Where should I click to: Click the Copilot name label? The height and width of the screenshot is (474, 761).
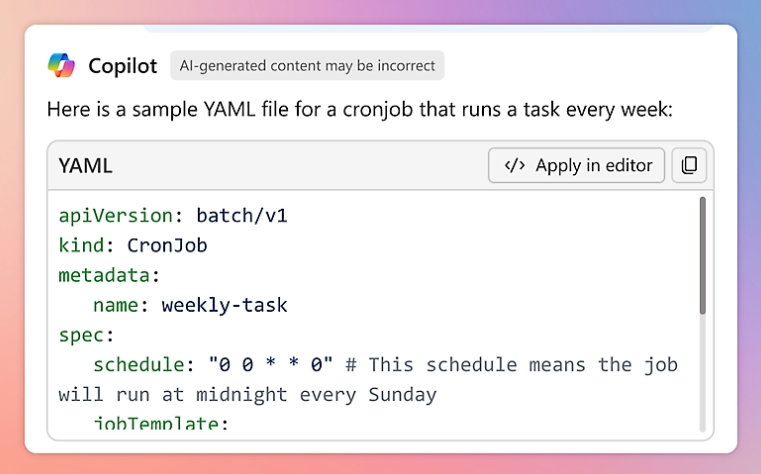[122, 66]
